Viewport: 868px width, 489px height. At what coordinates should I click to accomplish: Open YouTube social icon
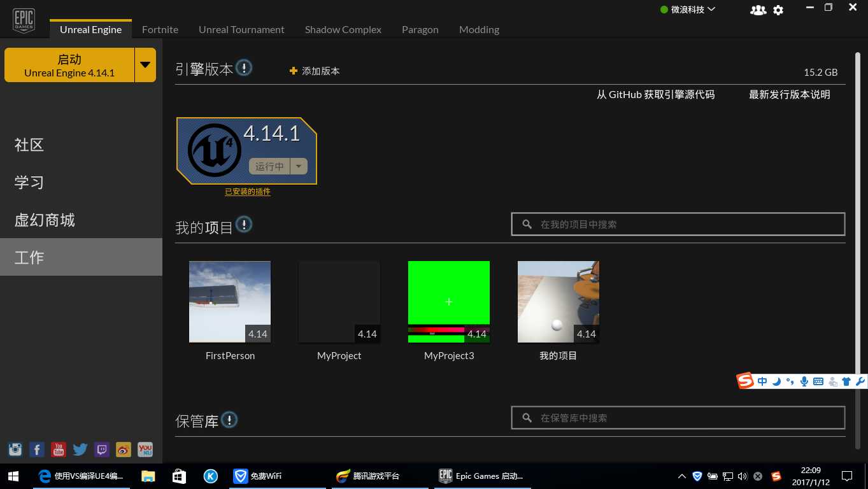tap(59, 450)
